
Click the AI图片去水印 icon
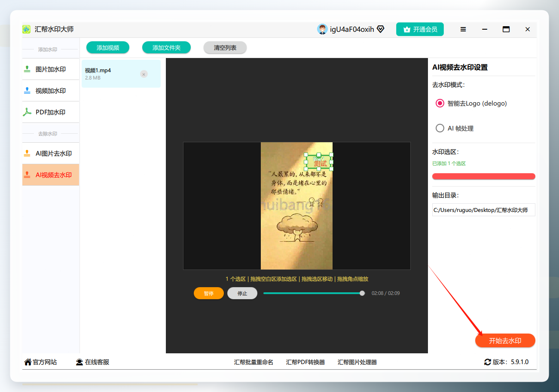(27, 153)
